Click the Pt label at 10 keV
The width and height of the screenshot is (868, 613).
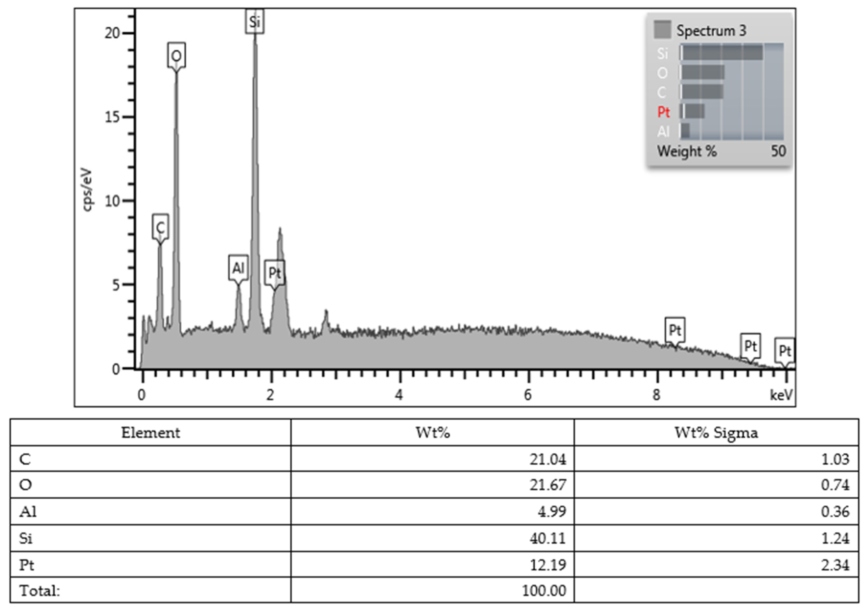click(785, 351)
